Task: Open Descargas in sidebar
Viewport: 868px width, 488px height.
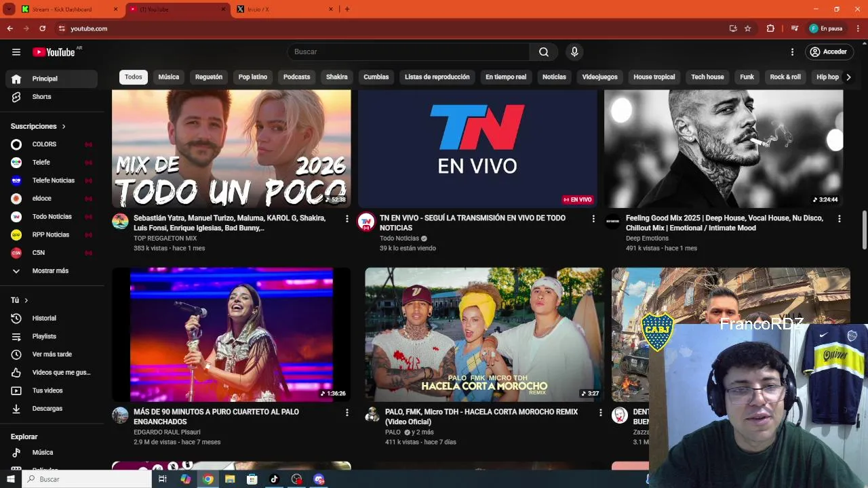Action: (x=52, y=409)
